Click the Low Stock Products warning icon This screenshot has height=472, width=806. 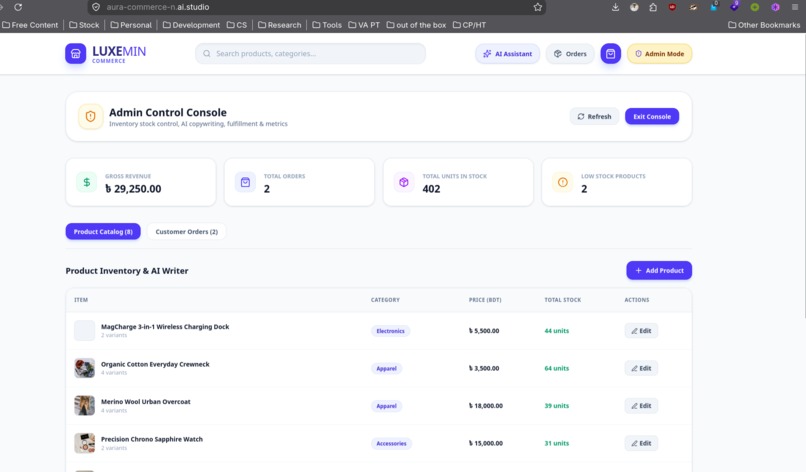coord(562,182)
